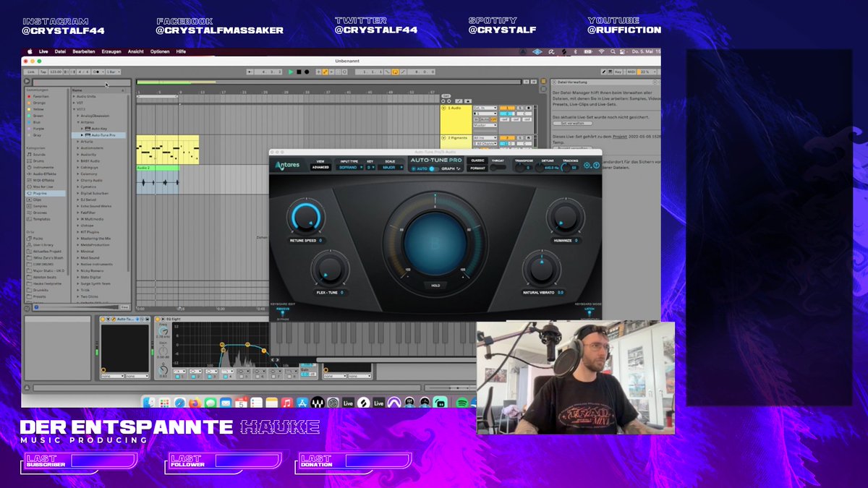Open the Datei menu

click(x=61, y=51)
